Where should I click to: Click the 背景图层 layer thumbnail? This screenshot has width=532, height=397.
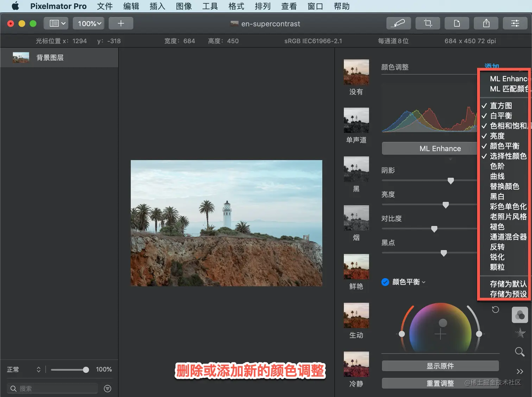pos(21,57)
